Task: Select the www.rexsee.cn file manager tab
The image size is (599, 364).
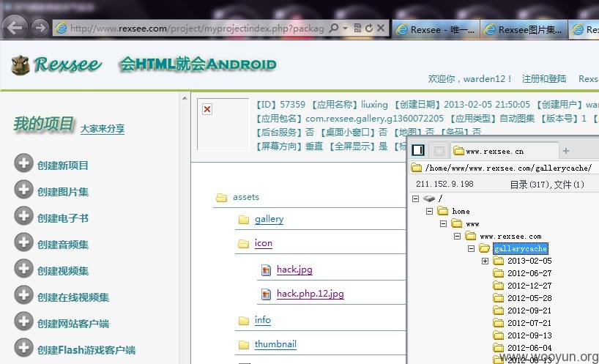Action: (505, 151)
